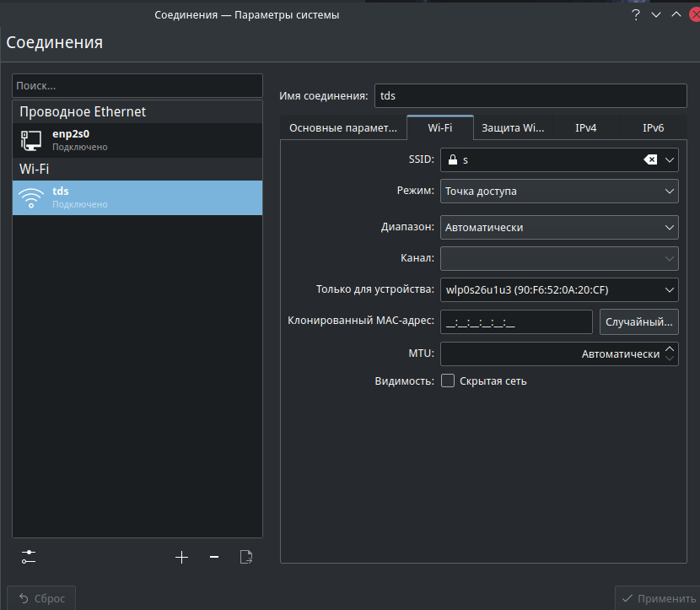Open the IPv6 tab
The width and height of the screenshot is (700, 610).
point(653,128)
